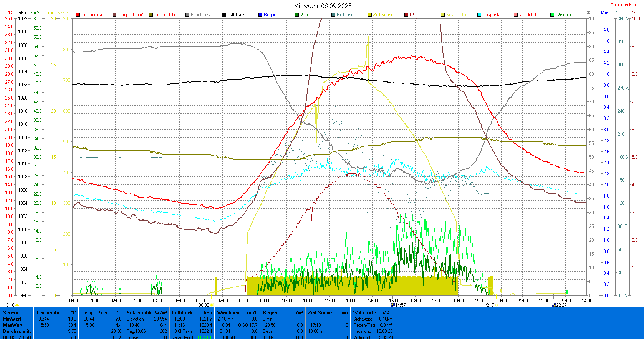Click the 'Luftdruck hPa' column header
This screenshot has height=339, width=644.
192,313
